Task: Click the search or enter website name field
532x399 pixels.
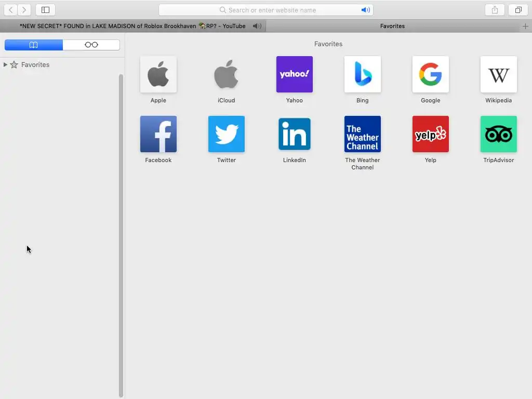Action: click(266, 10)
